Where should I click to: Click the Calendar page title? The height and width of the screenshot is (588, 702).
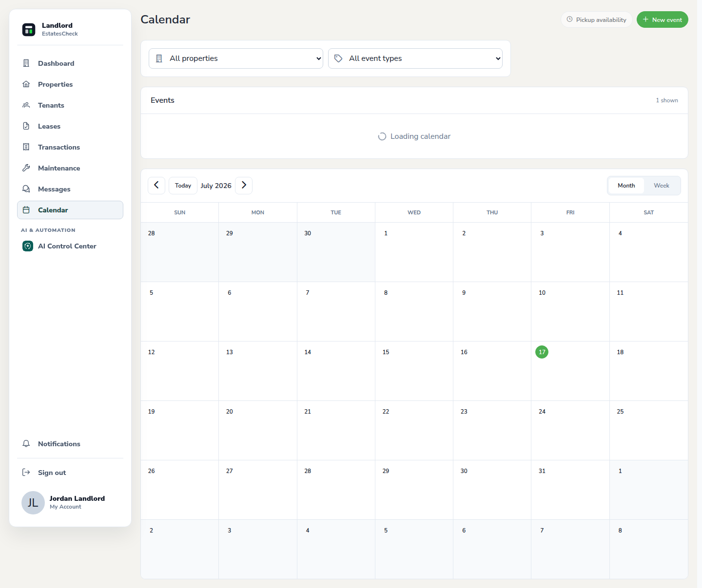click(165, 19)
